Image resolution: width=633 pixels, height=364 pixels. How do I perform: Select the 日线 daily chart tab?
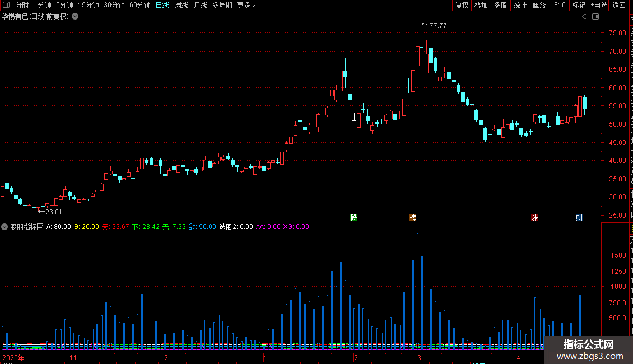tap(162, 5)
